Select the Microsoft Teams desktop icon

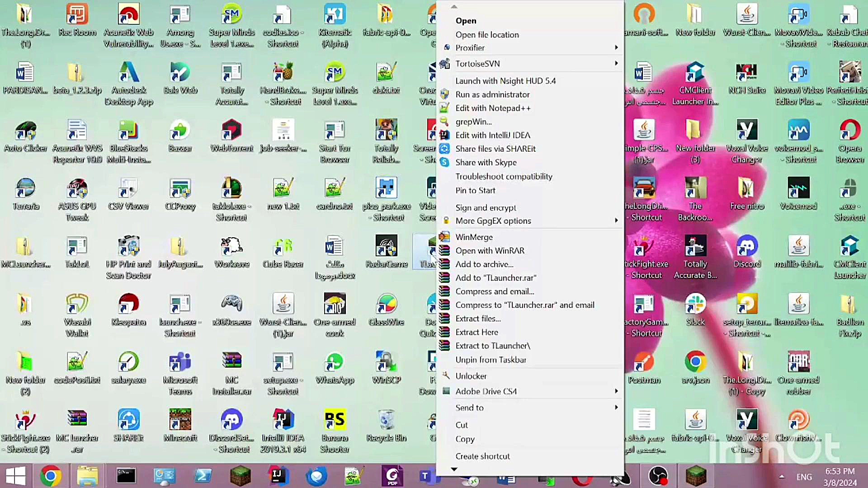[180, 373]
